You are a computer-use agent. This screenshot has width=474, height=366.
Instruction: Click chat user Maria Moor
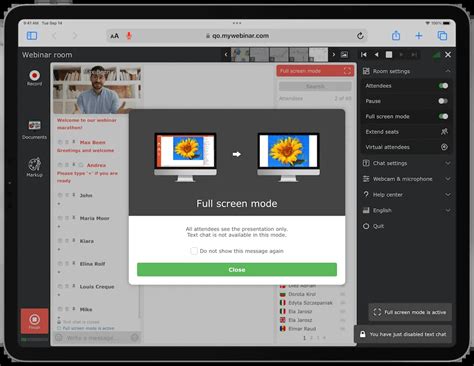coord(94,218)
